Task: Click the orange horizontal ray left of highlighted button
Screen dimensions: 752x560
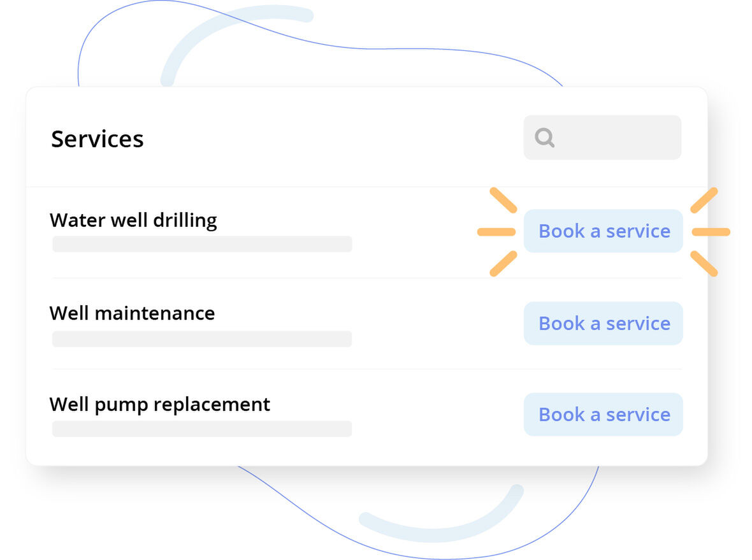Action: coord(496,232)
